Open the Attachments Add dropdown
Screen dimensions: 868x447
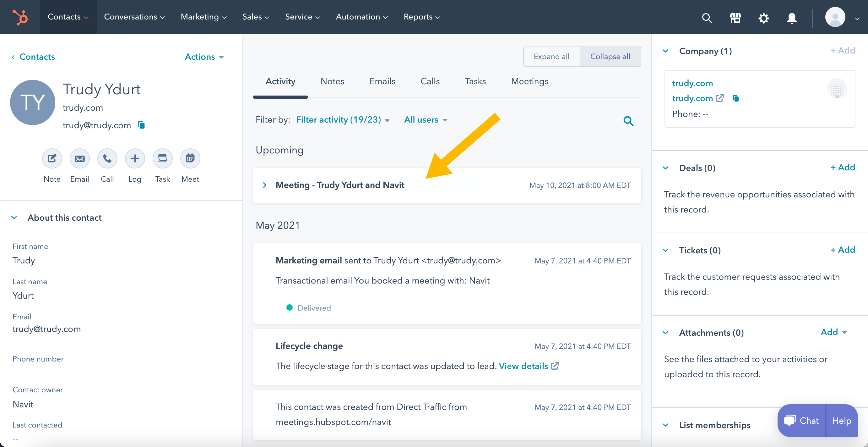pos(834,332)
